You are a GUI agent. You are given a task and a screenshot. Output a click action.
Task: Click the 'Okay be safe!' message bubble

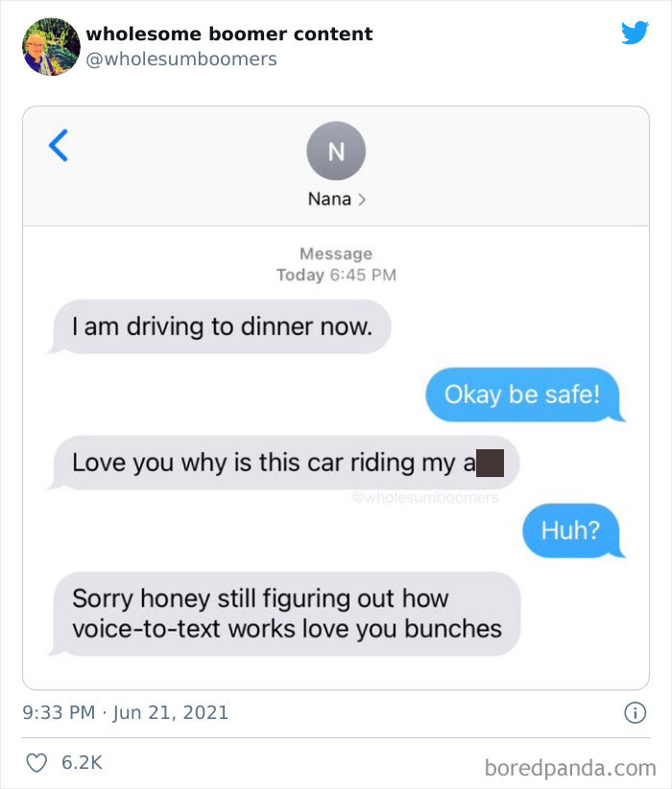click(x=524, y=394)
